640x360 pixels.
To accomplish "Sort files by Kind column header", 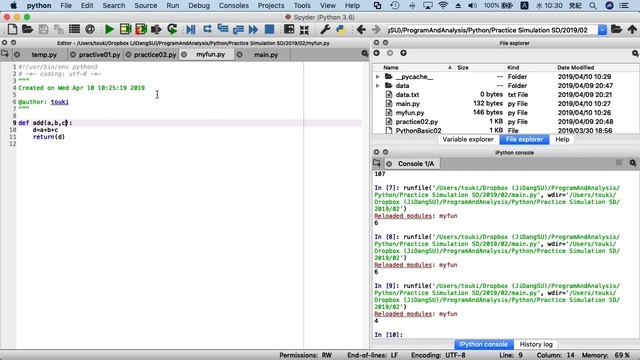I will [x=513, y=67].
